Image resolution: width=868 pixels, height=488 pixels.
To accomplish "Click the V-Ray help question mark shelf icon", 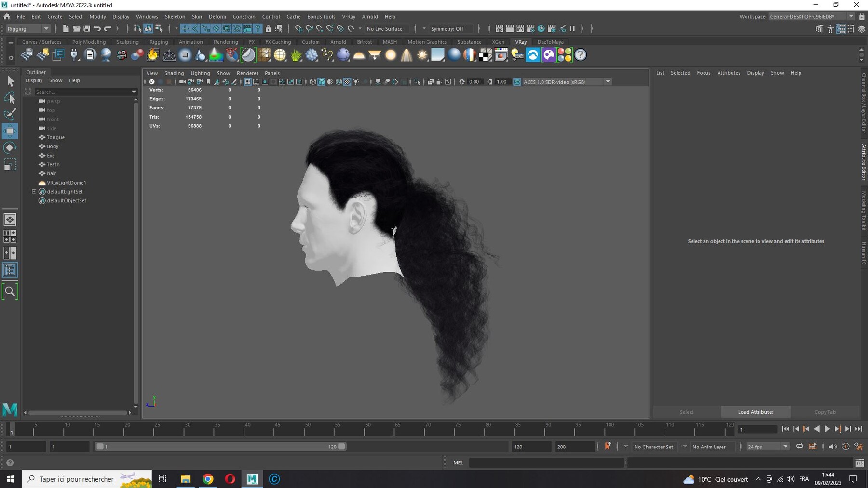I will click(x=581, y=55).
